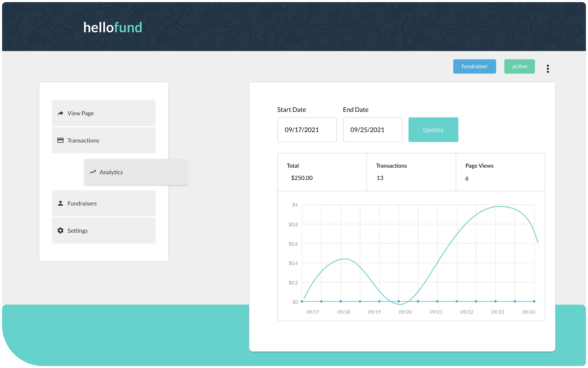Viewport: 588px width, 368px height.
Task: Click the 09/21 chart axis label
Action: click(x=436, y=312)
